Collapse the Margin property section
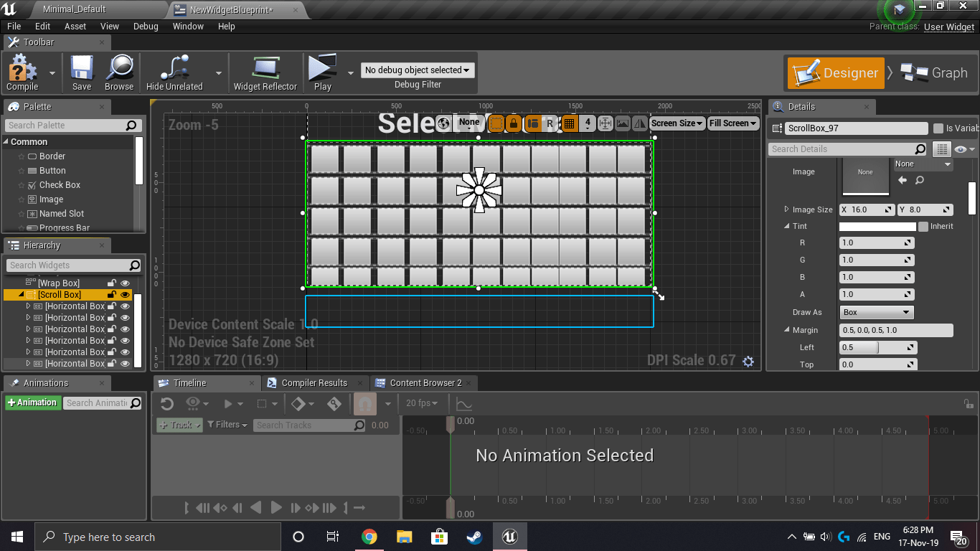The height and width of the screenshot is (551, 980). pos(786,330)
